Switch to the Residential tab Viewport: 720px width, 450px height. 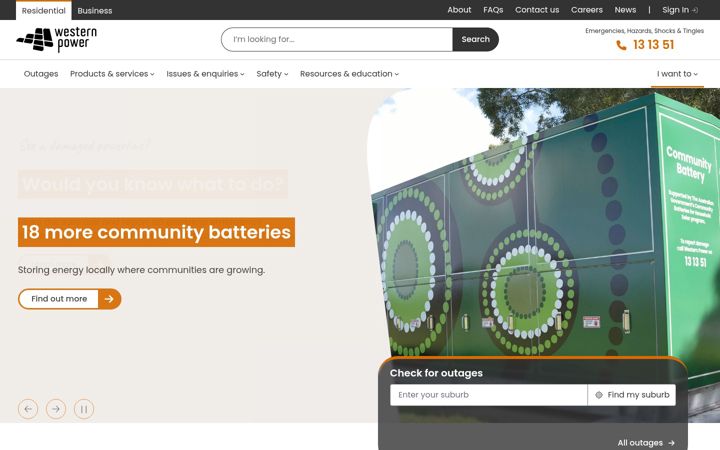(44, 11)
